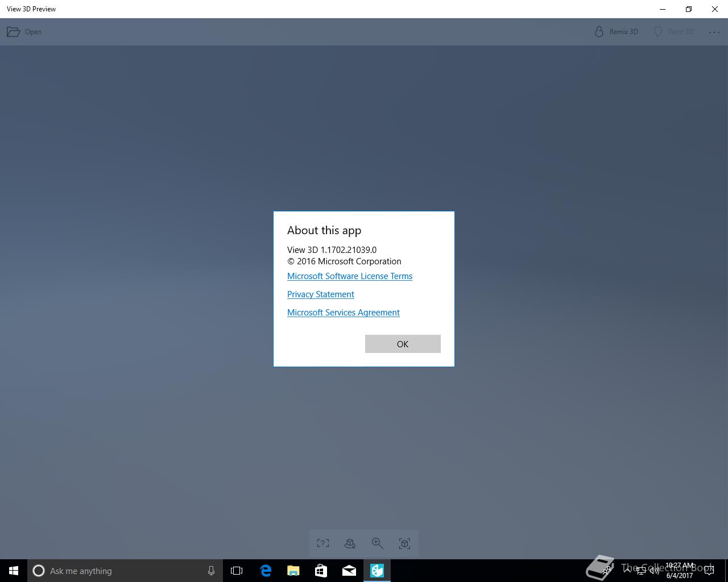This screenshot has width=728, height=582.
Task: Launch Paint 3D button
Action: coord(673,32)
